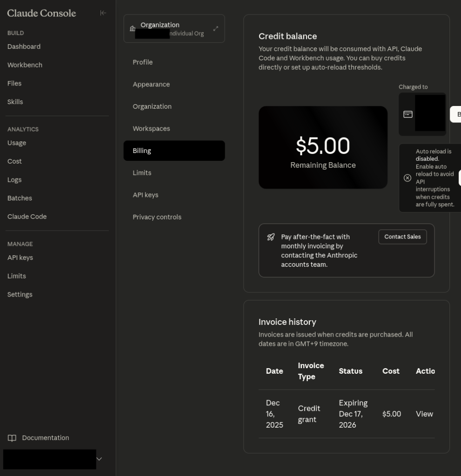Expand the Organization switcher
The height and width of the screenshot is (476, 461).
(216, 29)
